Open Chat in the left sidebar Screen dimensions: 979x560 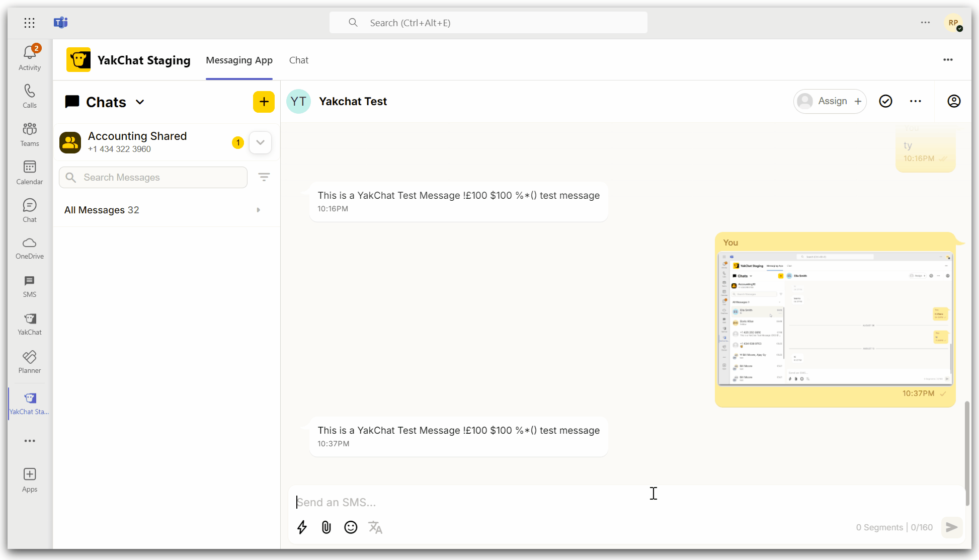tap(30, 210)
